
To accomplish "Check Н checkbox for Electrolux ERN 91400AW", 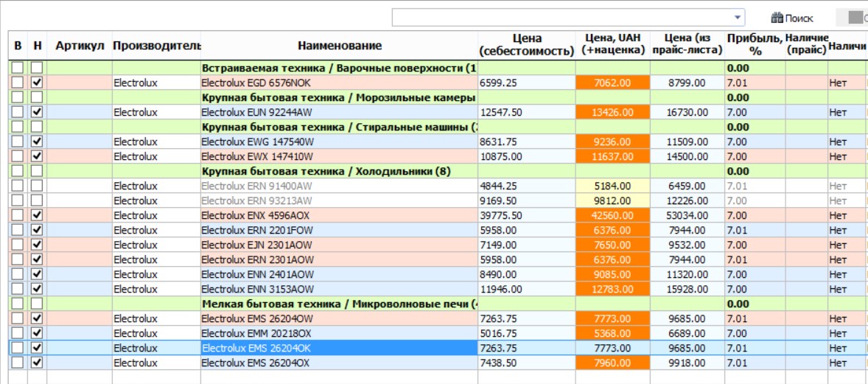I will (37, 186).
